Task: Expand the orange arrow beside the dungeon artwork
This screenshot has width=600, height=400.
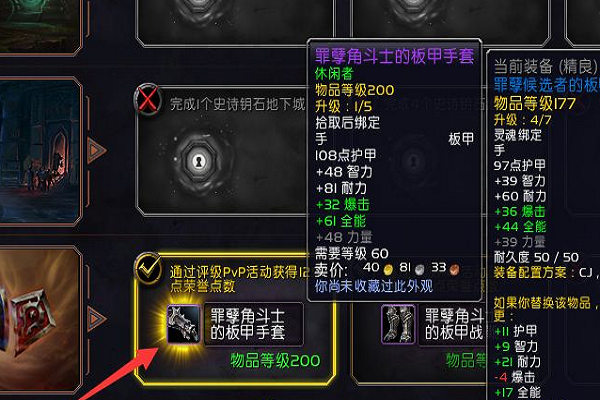Action: (x=96, y=150)
